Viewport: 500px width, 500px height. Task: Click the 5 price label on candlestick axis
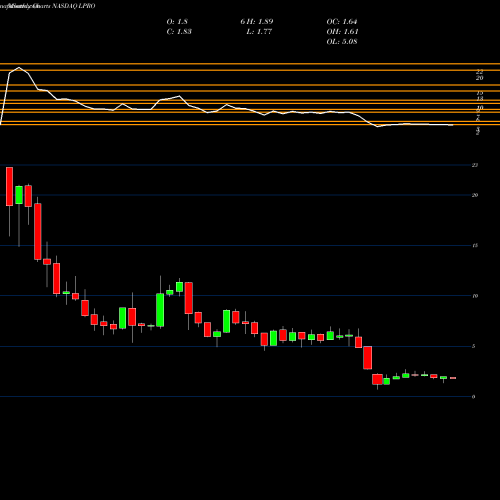pyautogui.click(x=474, y=346)
